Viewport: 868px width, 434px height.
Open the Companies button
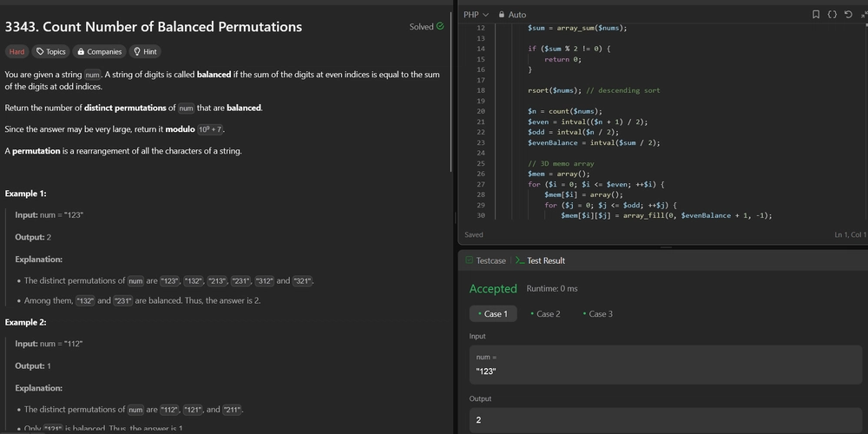(99, 51)
